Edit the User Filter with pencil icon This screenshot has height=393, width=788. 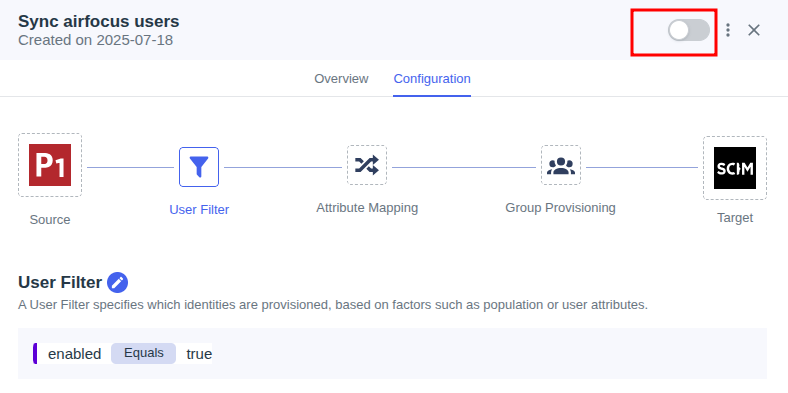click(118, 282)
